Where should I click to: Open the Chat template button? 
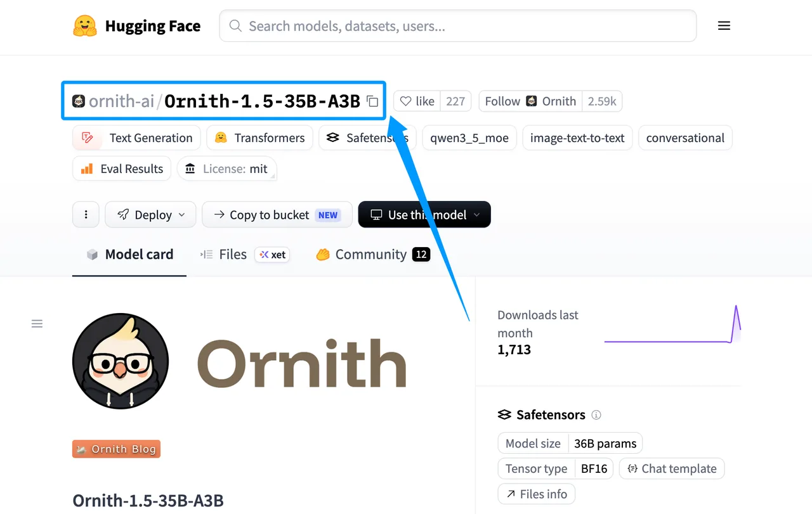coord(672,469)
